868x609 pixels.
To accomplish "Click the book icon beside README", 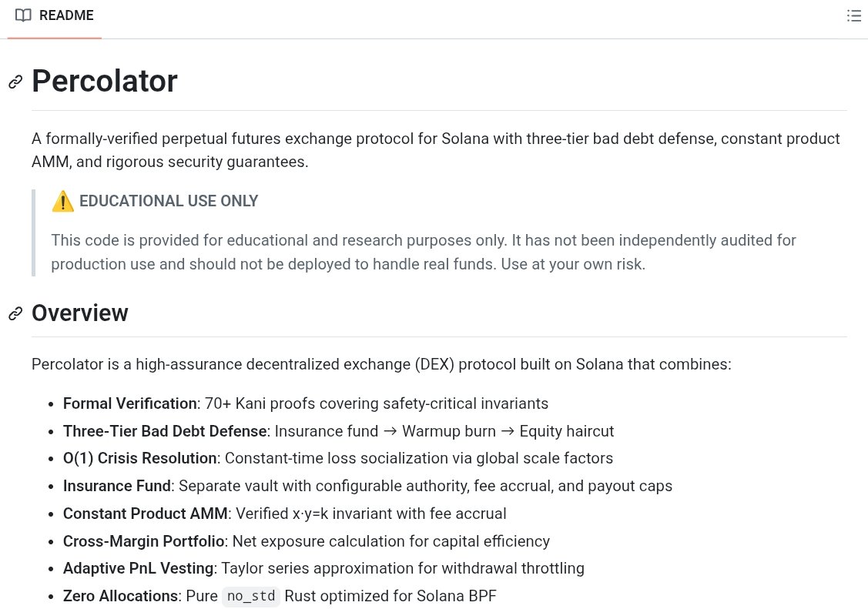I will [x=23, y=15].
